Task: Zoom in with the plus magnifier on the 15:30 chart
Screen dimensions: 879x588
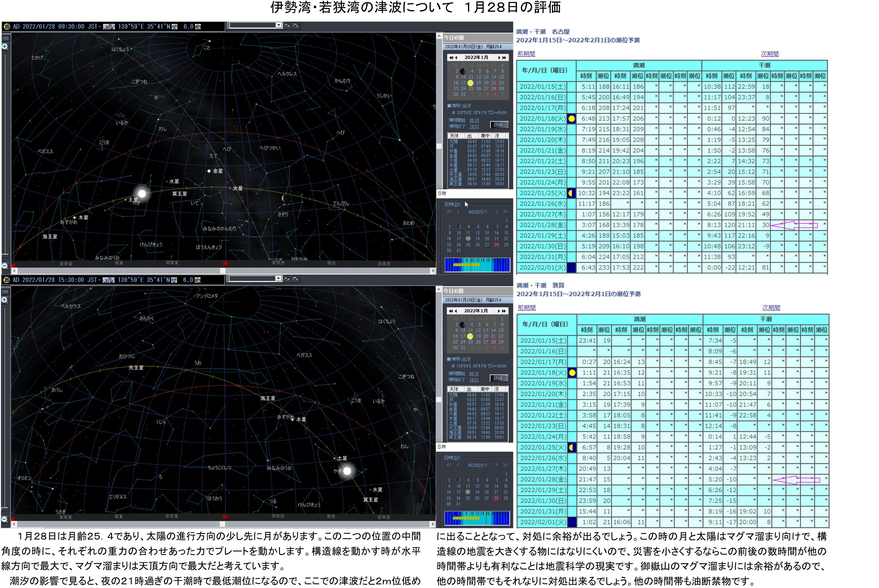Action: point(5,300)
